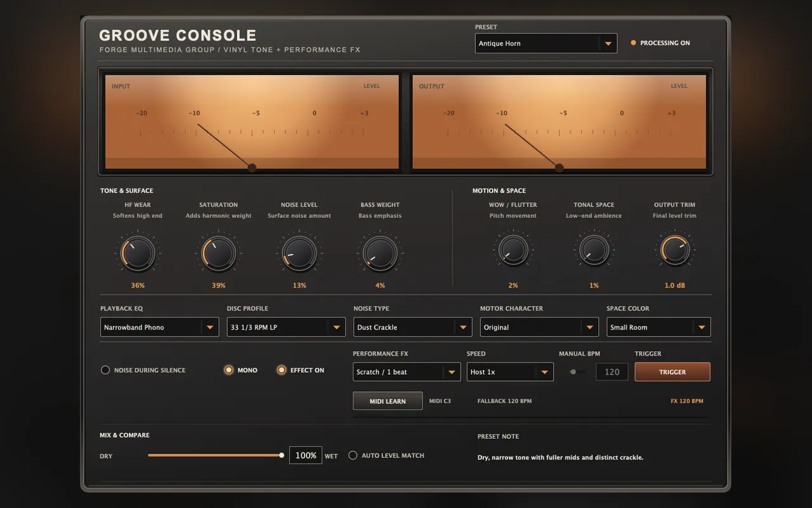Open the Preset dropdown showing Antique Horn
The height and width of the screenshot is (508, 812).
[x=546, y=43]
